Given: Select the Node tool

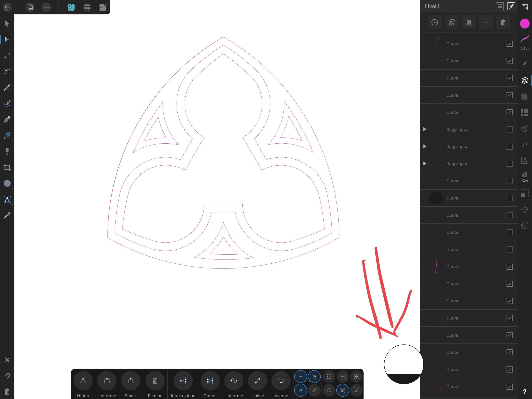Looking at the screenshot, I should coord(7,40).
